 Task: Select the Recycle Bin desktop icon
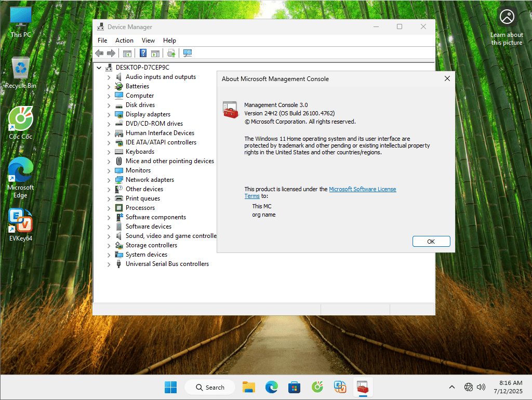pyautogui.click(x=21, y=73)
